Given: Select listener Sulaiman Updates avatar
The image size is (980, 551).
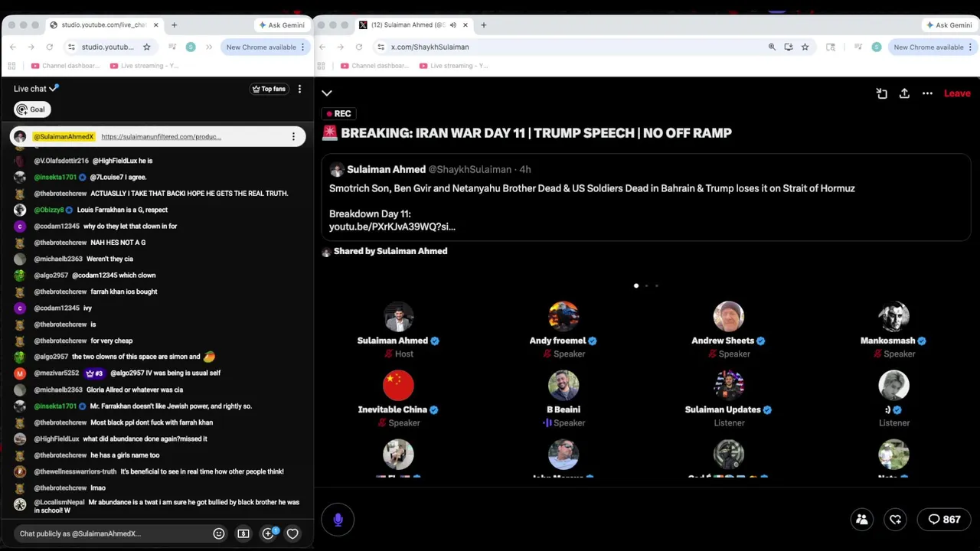Looking at the screenshot, I should coord(729,386).
